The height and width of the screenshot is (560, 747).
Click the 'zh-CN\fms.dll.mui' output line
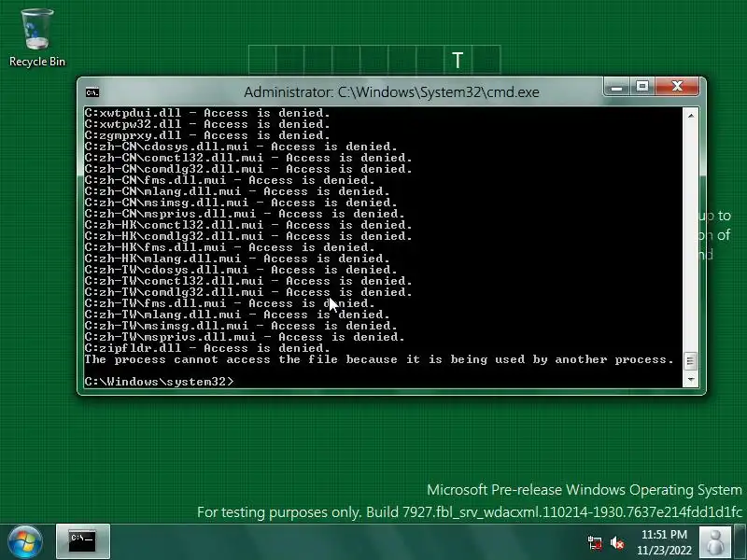230,180
